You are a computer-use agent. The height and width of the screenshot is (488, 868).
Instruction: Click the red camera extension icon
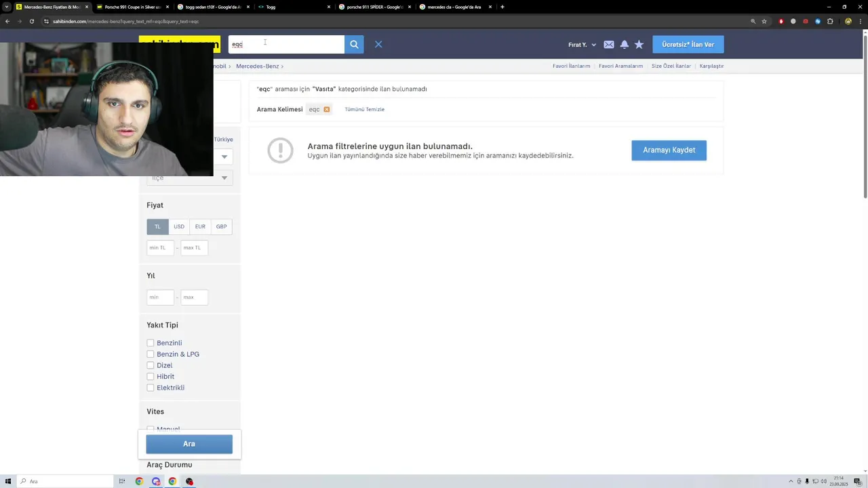click(x=806, y=21)
